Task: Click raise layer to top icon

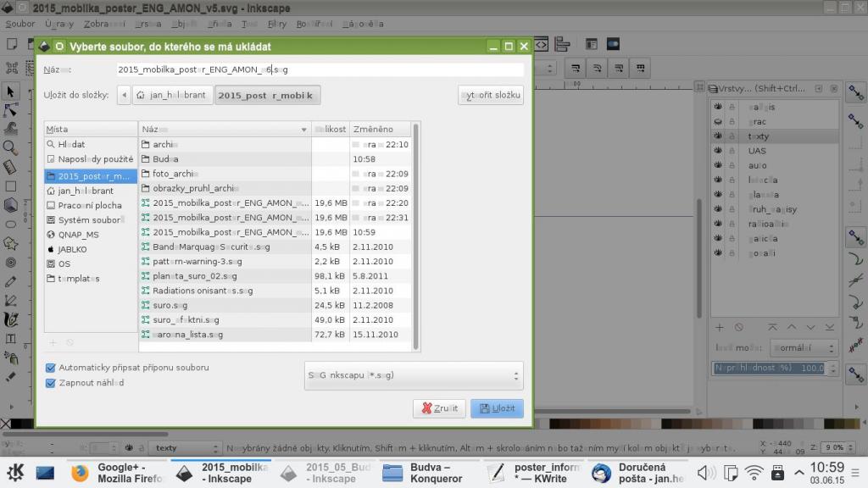Action: [x=772, y=328]
